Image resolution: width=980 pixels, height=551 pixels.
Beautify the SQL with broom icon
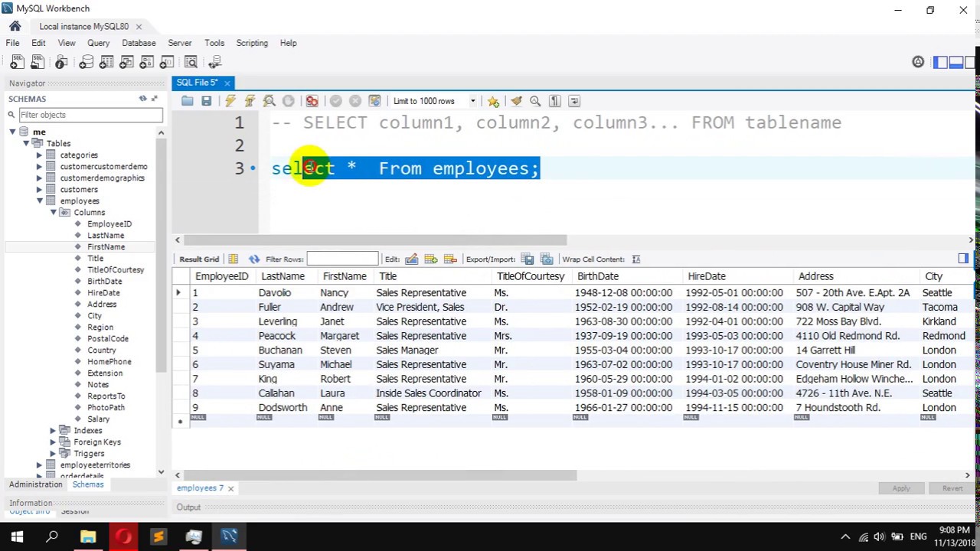pyautogui.click(x=516, y=101)
